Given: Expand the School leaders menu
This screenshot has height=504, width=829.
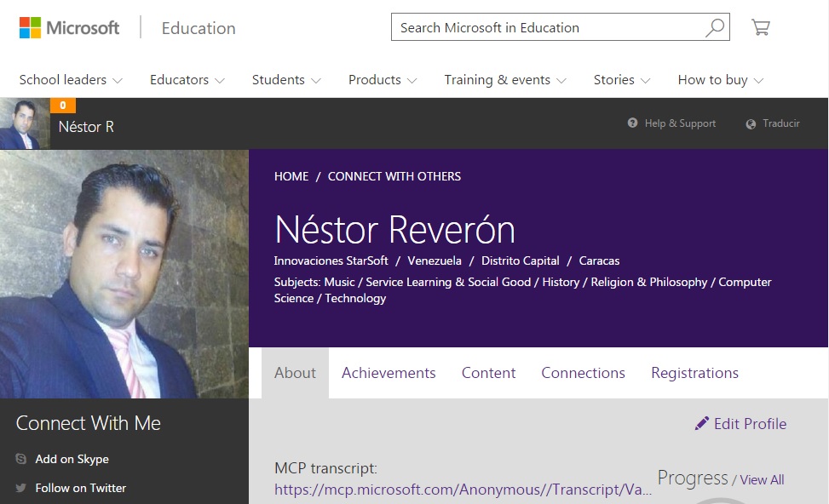Looking at the screenshot, I should click(x=71, y=80).
